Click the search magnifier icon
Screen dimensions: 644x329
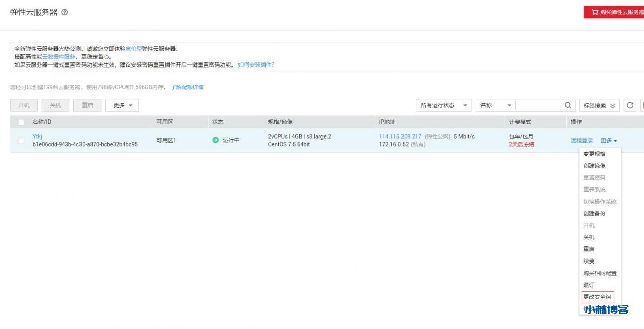coord(567,105)
